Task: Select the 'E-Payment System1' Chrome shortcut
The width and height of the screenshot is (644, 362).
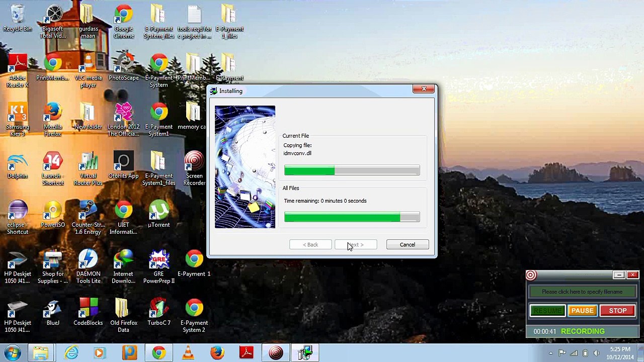Action: [x=158, y=120]
